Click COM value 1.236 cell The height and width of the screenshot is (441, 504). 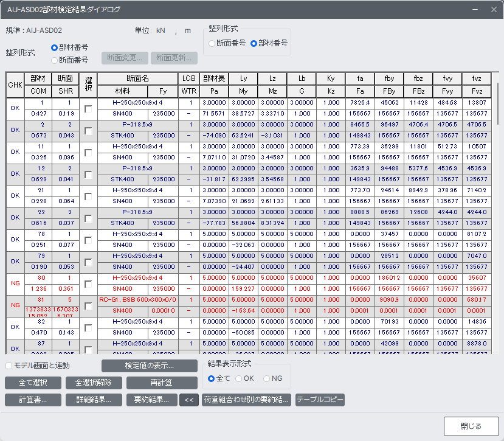pyautogui.click(x=38, y=289)
